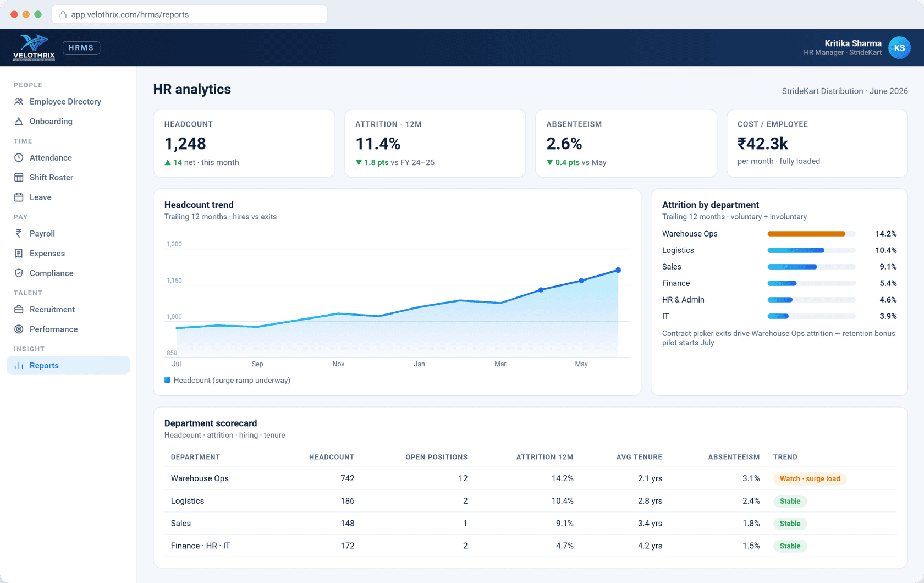This screenshot has width=924, height=583.
Task: Click the HR & Admin attrition bar
Action: [780, 300]
